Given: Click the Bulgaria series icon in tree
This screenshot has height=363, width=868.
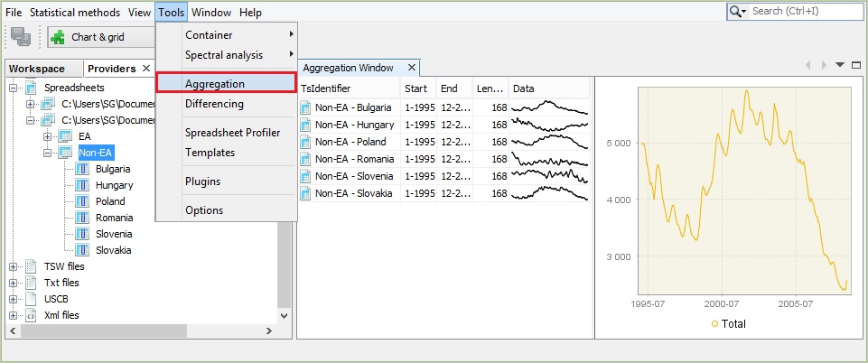Looking at the screenshot, I should tap(83, 169).
